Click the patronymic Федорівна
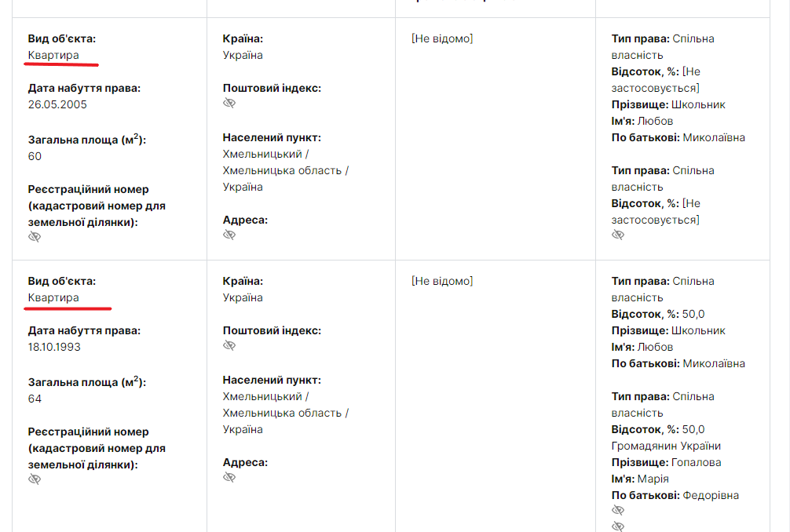Viewport: 790px width, 532px height. 711,495
